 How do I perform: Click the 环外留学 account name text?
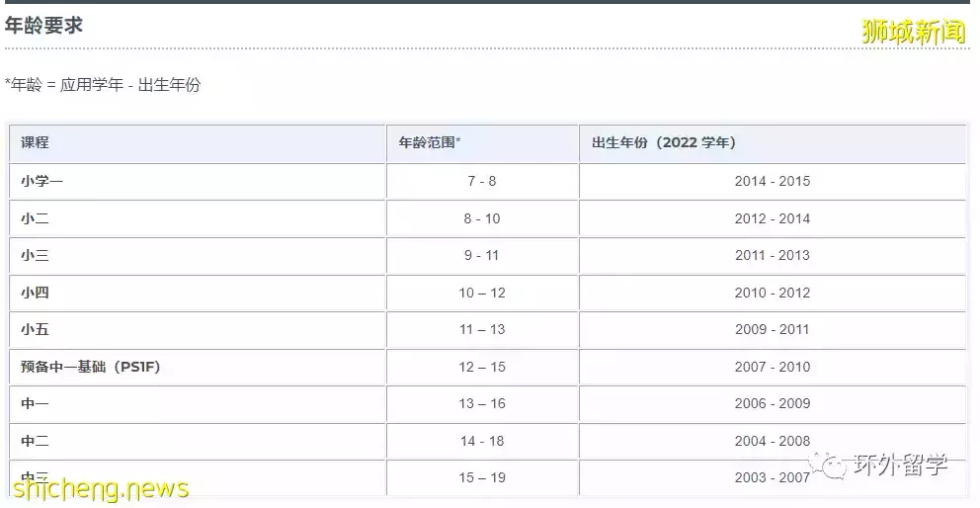[x=900, y=465]
